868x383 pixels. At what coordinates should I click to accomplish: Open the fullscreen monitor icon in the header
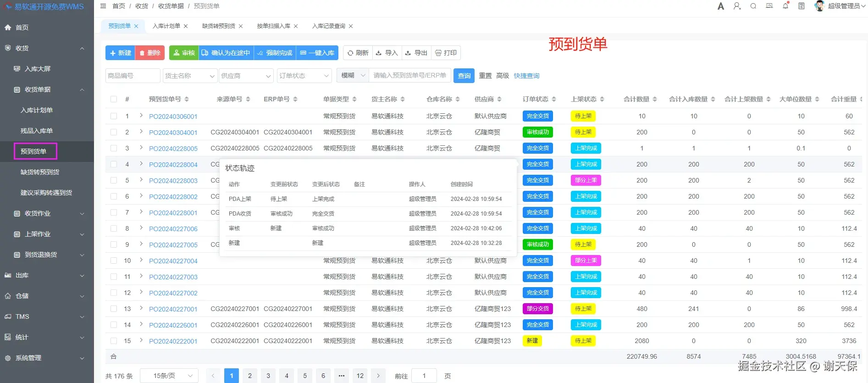(x=769, y=6)
